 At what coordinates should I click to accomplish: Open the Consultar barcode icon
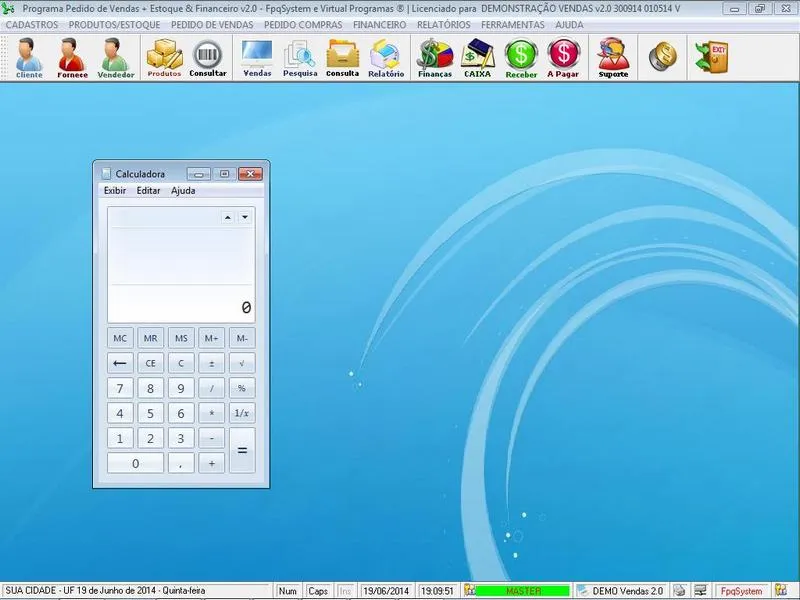(x=208, y=57)
